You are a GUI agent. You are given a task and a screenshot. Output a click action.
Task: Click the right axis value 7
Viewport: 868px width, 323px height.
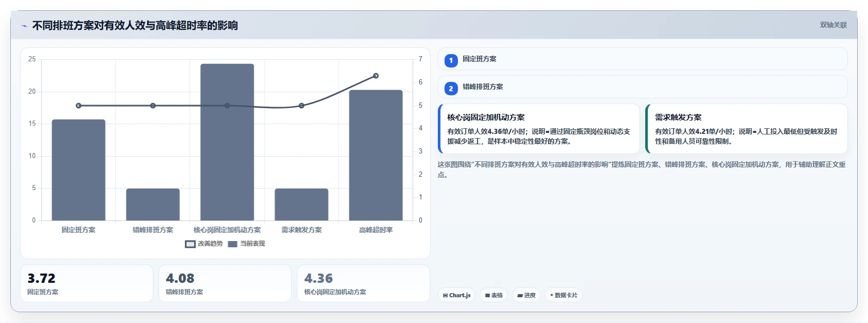click(420, 59)
